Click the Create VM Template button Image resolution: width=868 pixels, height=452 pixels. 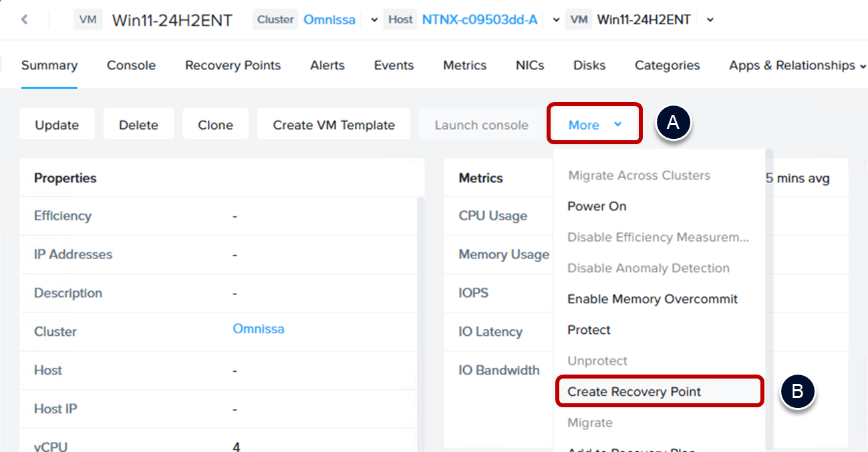333,125
